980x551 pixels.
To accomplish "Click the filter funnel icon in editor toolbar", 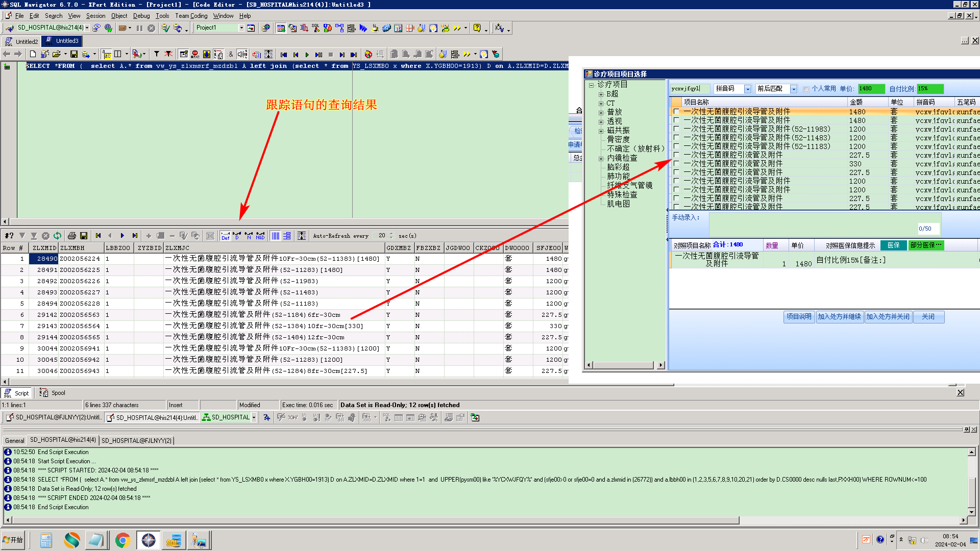I will coord(157,54).
